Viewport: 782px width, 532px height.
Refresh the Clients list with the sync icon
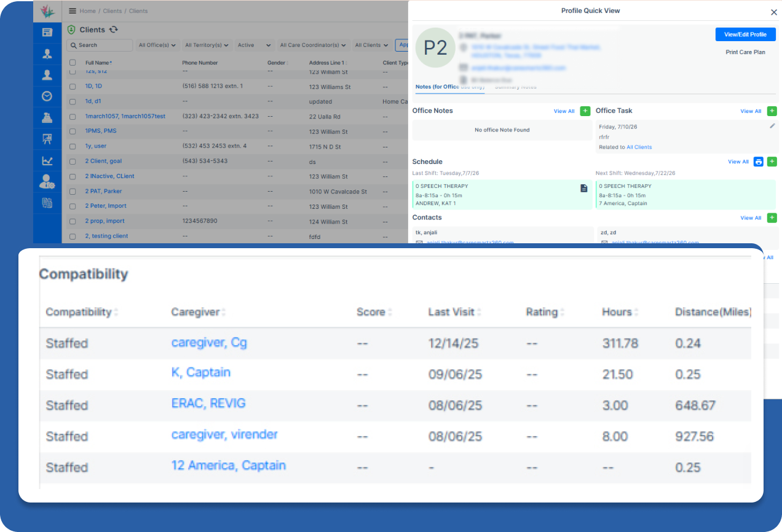(114, 29)
